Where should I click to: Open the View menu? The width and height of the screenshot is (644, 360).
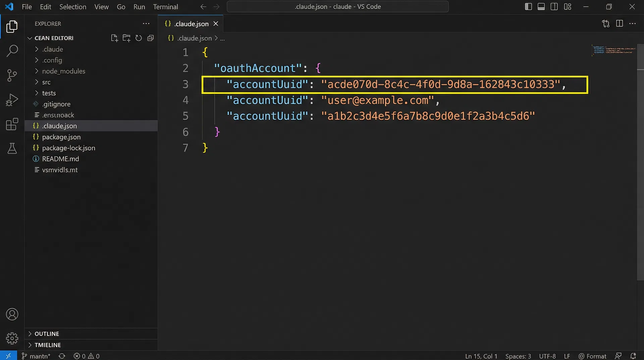(101, 7)
